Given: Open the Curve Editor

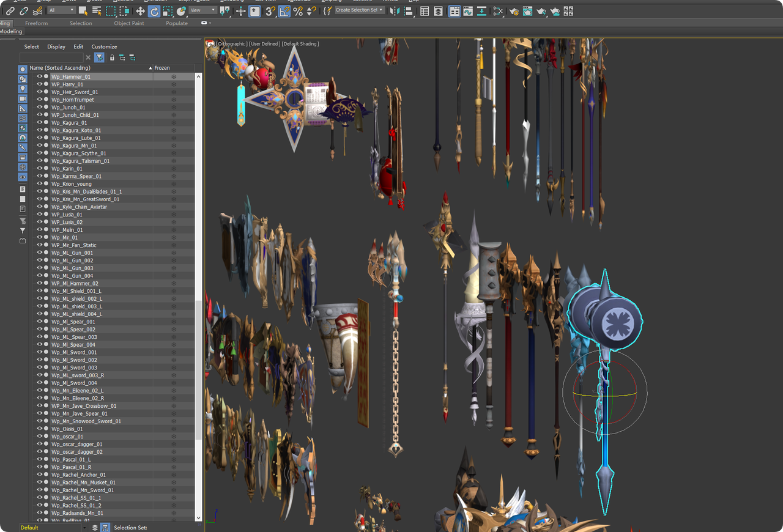Looking at the screenshot, I should click(x=468, y=11).
